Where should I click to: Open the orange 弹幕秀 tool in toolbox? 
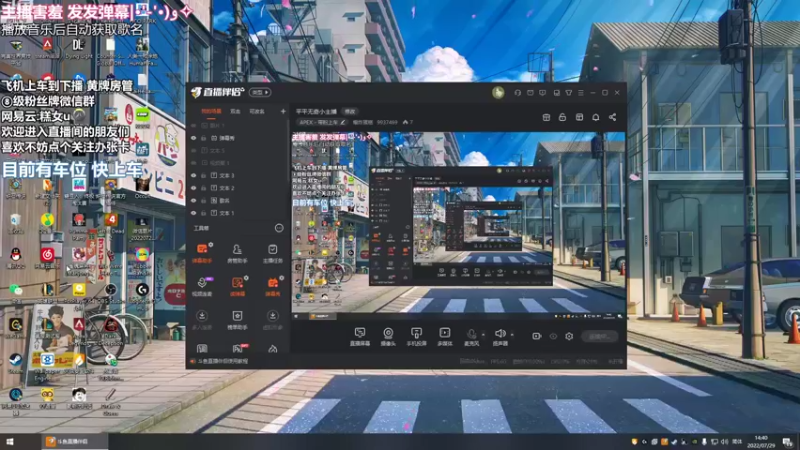tap(272, 286)
